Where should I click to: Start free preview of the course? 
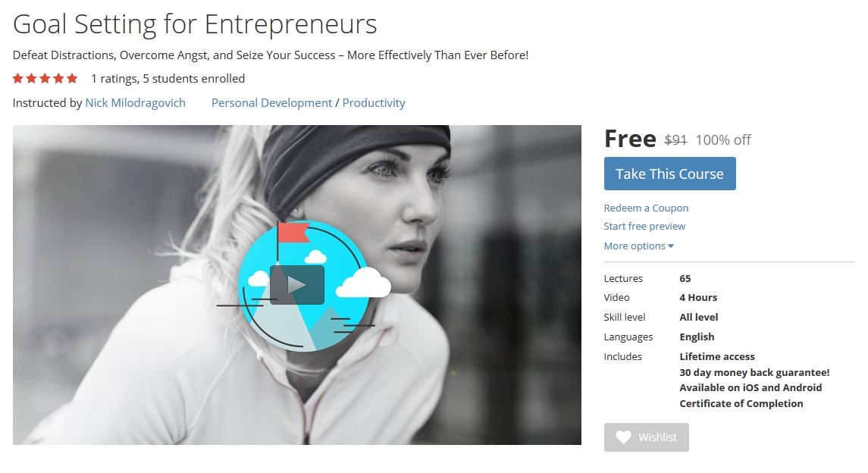(644, 226)
